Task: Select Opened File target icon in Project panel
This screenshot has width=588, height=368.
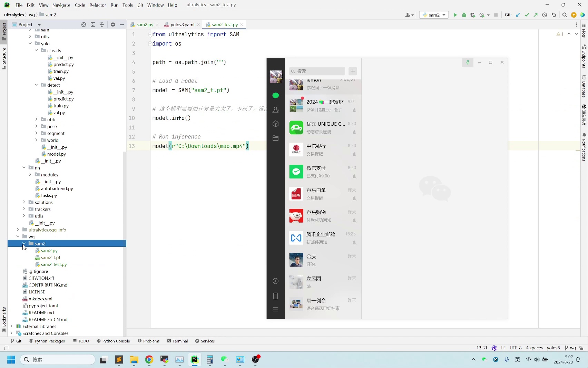Action: [84, 25]
